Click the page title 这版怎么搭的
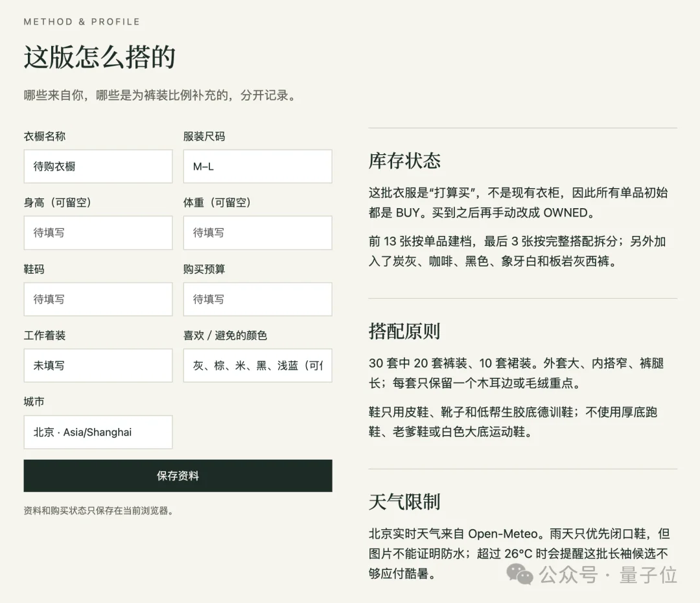Image resolution: width=700 pixels, height=603 pixels. (x=100, y=57)
